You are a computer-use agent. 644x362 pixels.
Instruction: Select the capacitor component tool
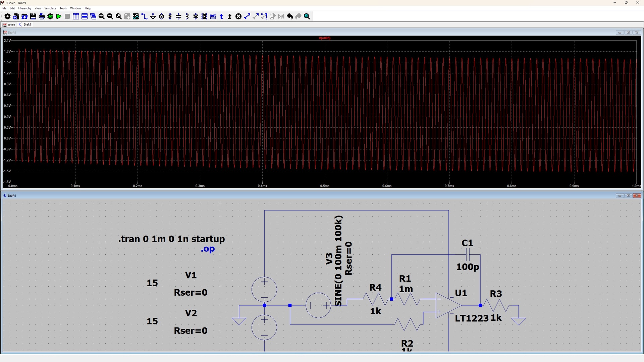coord(178,16)
